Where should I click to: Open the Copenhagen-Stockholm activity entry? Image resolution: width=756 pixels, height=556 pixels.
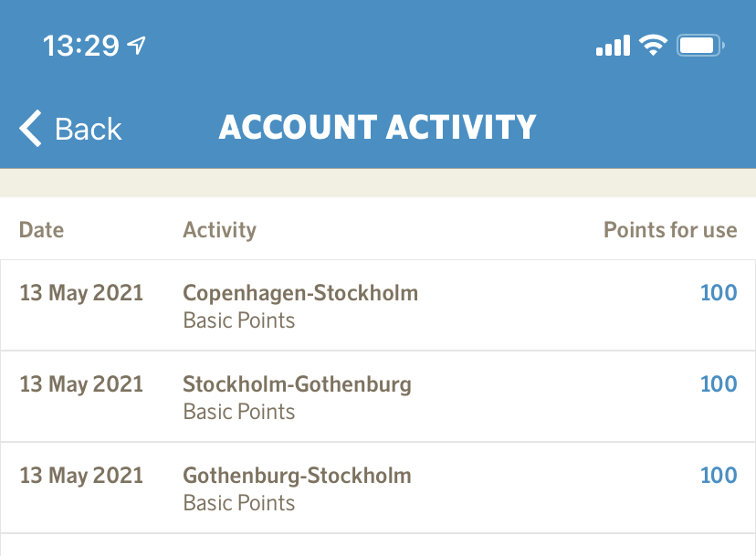[x=300, y=293]
